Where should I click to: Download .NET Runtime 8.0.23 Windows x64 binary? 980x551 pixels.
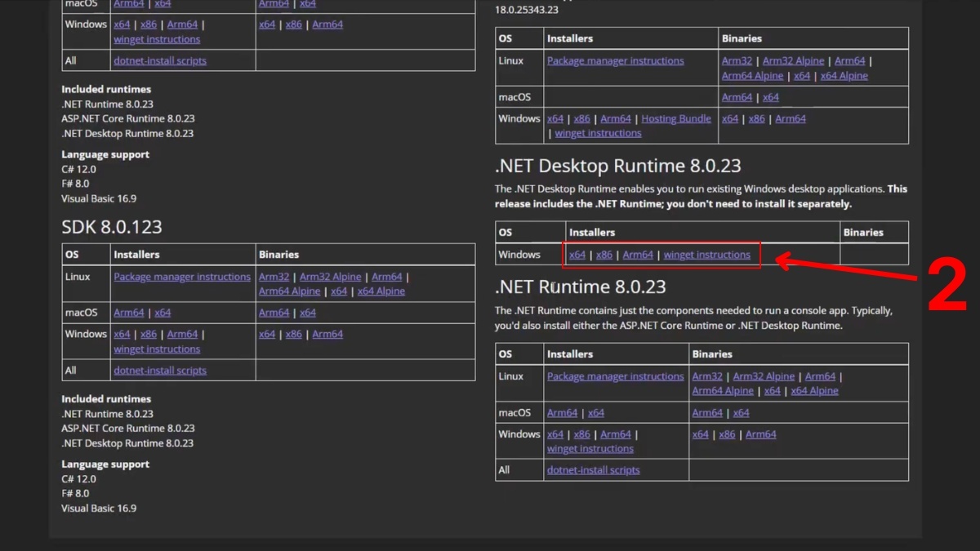click(x=701, y=434)
